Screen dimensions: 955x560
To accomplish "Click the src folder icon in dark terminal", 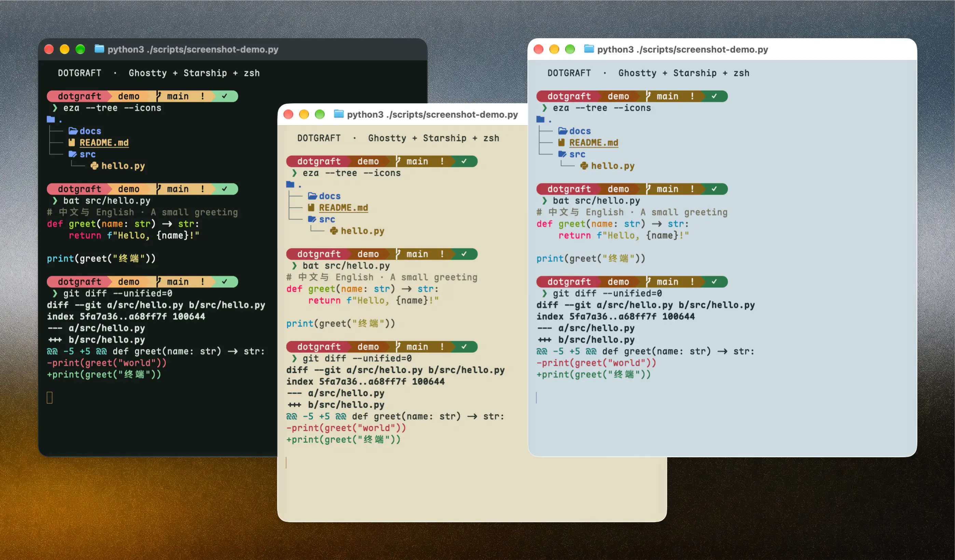I will (x=73, y=154).
